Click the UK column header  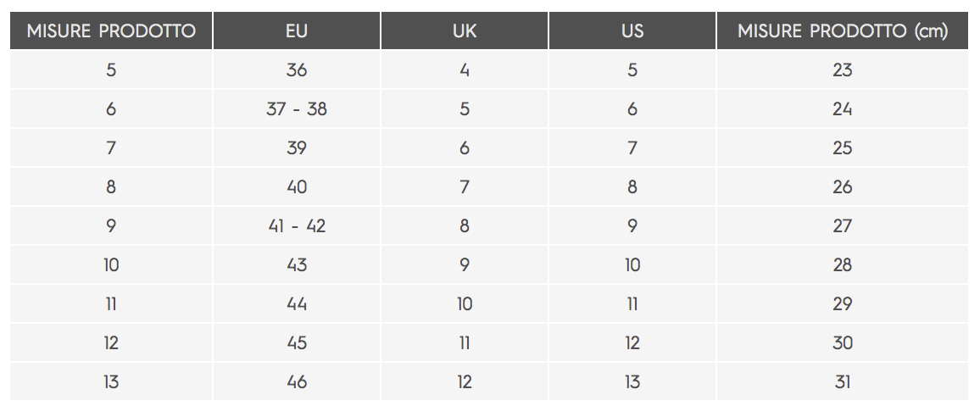pos(465,30)
